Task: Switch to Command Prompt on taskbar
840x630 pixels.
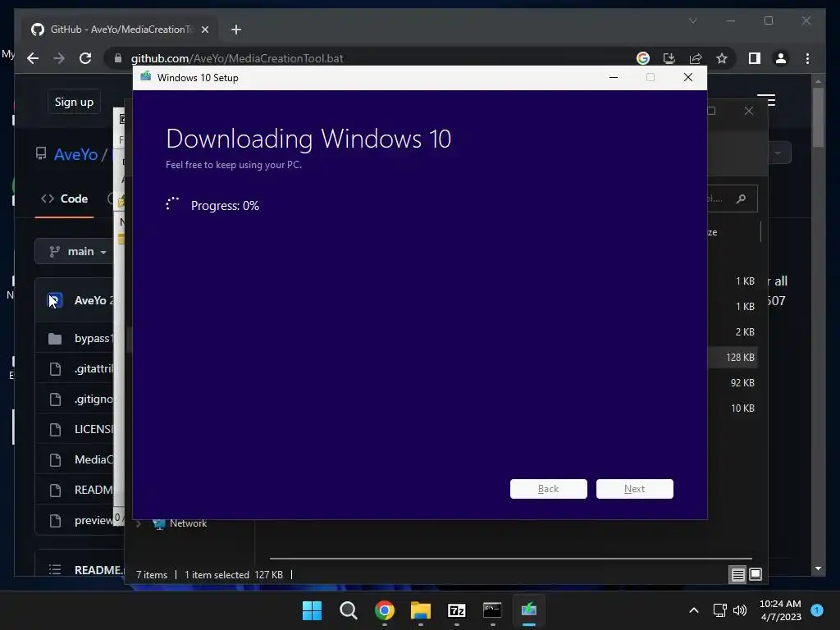Action: point(492,610)
